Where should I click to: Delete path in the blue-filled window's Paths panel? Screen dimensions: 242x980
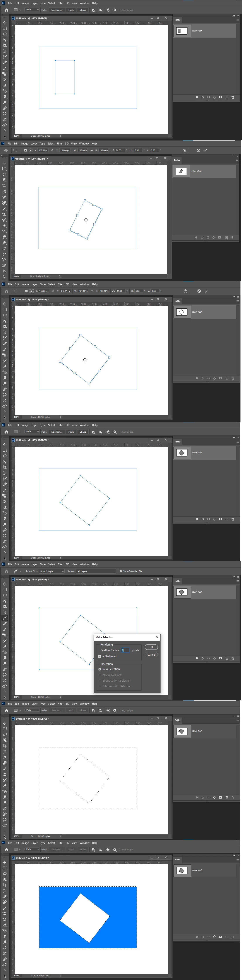pos(233,937)
